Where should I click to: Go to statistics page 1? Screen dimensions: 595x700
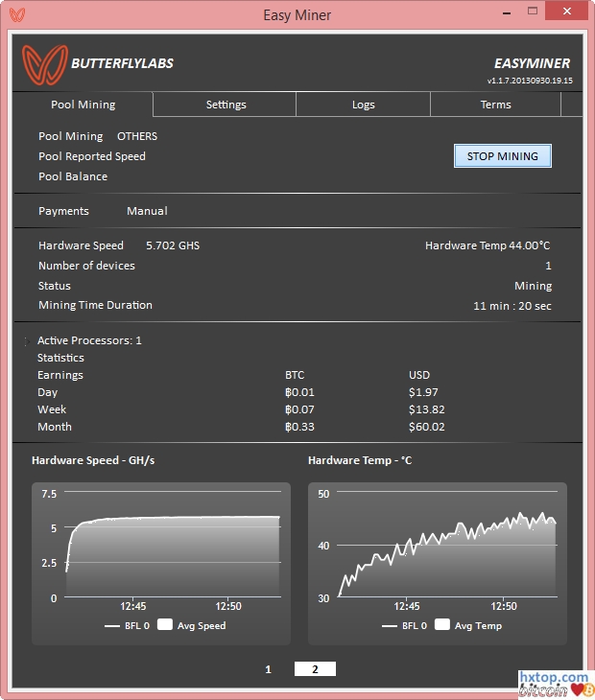(269, 669)
